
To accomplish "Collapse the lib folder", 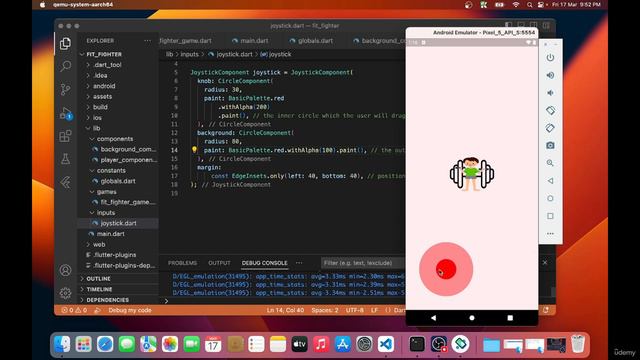I will click(x=96, y=128).
